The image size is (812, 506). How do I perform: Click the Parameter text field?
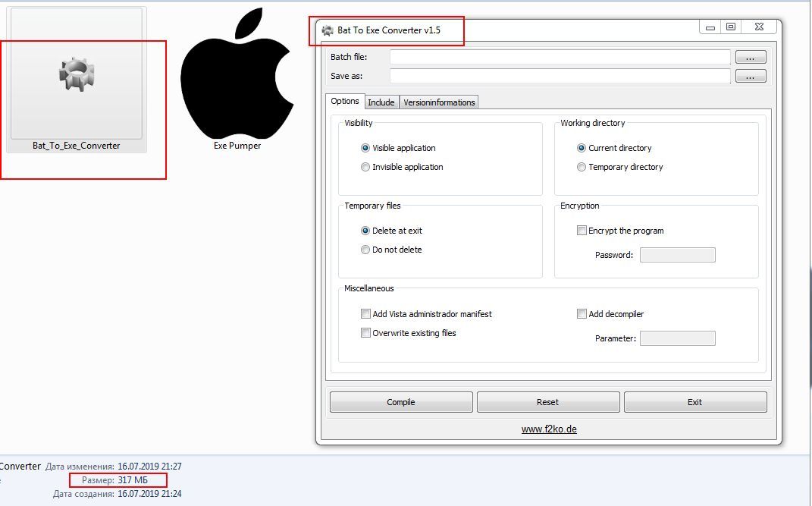point(677,338)
